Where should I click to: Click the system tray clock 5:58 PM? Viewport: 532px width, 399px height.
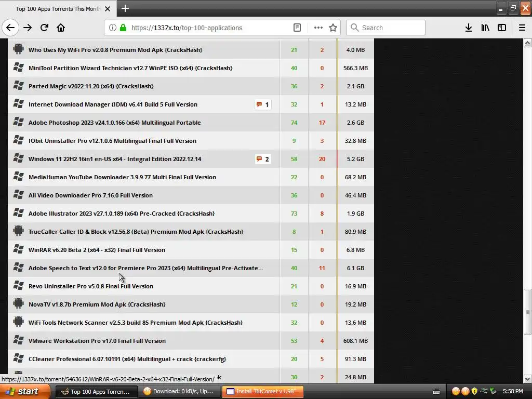(x=513, y=392)
